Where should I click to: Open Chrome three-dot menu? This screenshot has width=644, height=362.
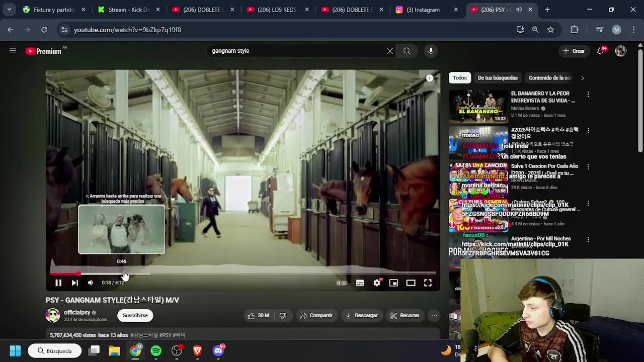(x=633, y=30)
